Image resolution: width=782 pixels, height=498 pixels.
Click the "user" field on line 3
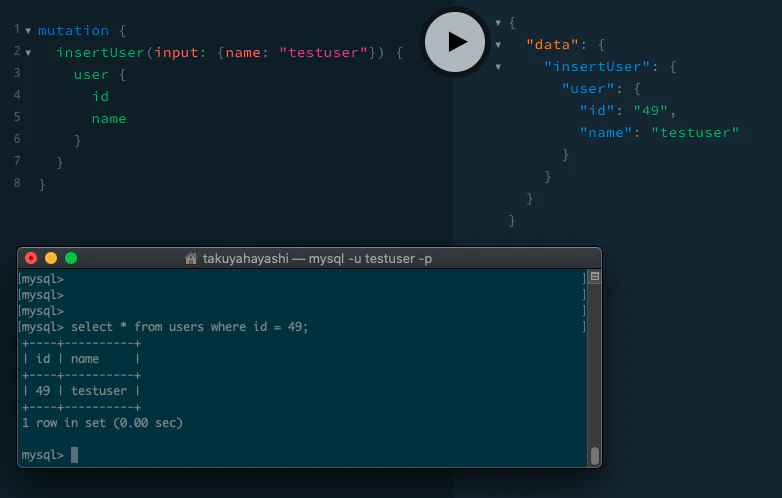(91, 75)
